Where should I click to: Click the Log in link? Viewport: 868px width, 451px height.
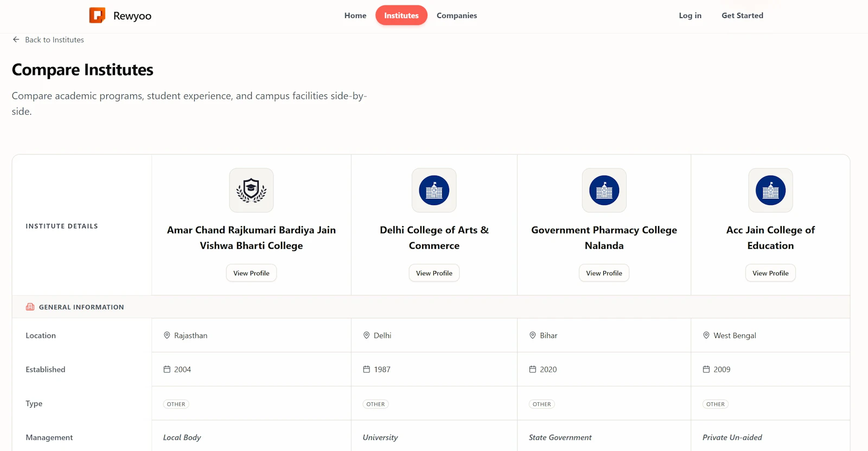(x=690, y=15)
